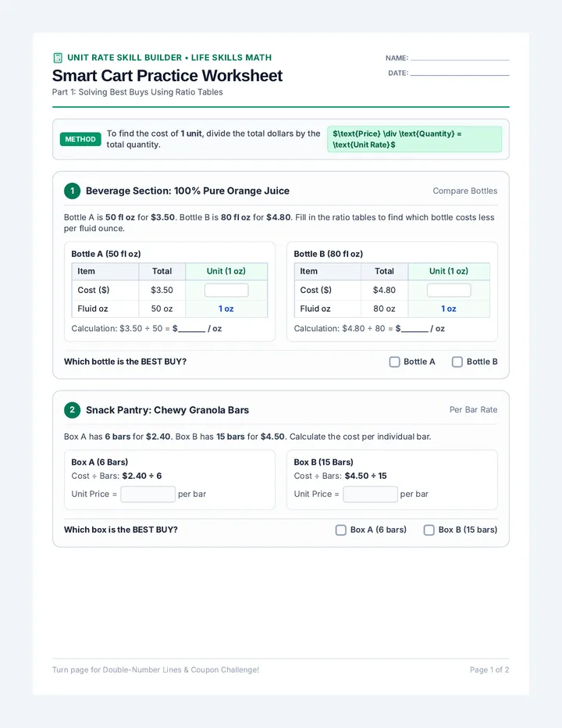Click the 'Compare Bottles' label

(x=464, y=191)
